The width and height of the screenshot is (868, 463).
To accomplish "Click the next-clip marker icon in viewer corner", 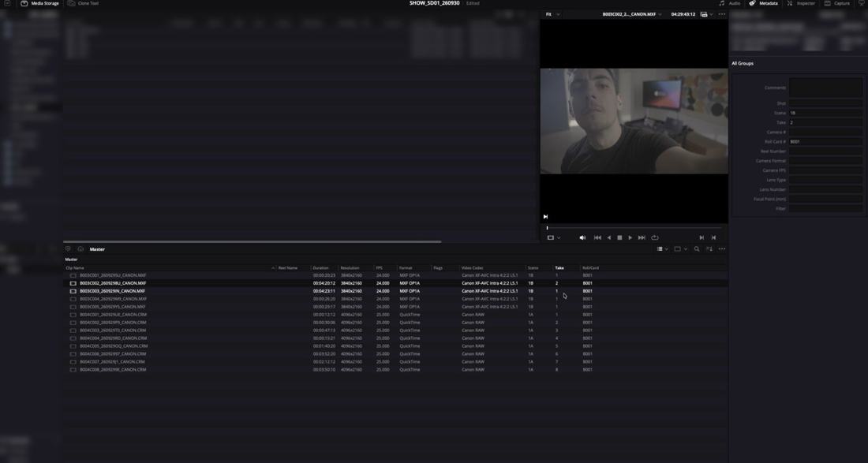I will (x=545, y=217).
